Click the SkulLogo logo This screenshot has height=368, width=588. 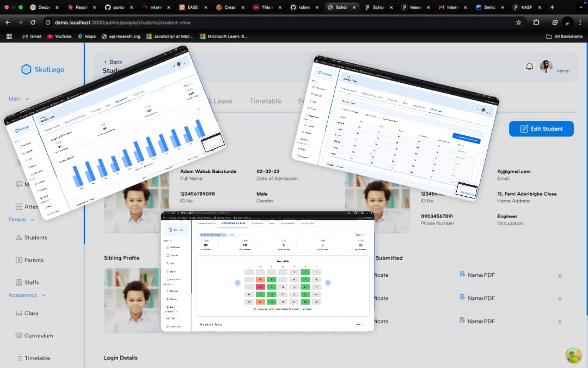coord(43,69)
